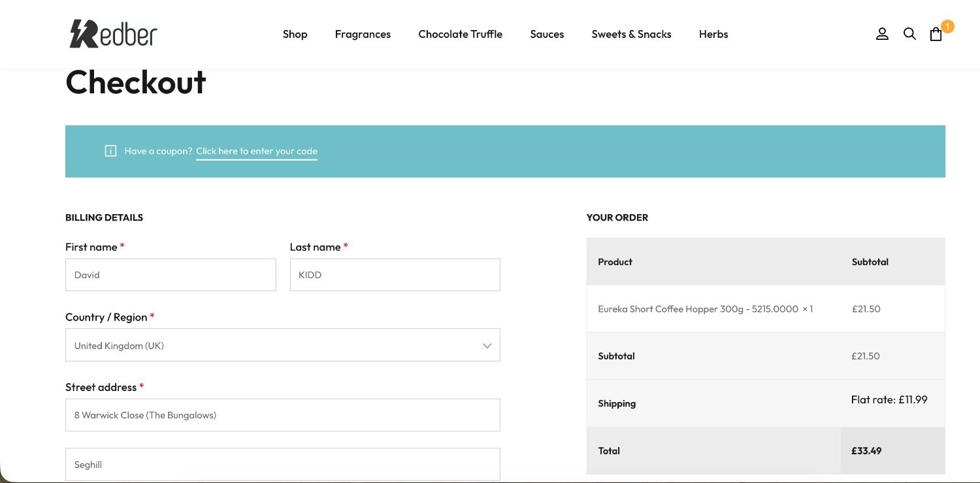980x483 pixels.
Task: Click the Seghill address line field
Action: [x=282, y=464]
